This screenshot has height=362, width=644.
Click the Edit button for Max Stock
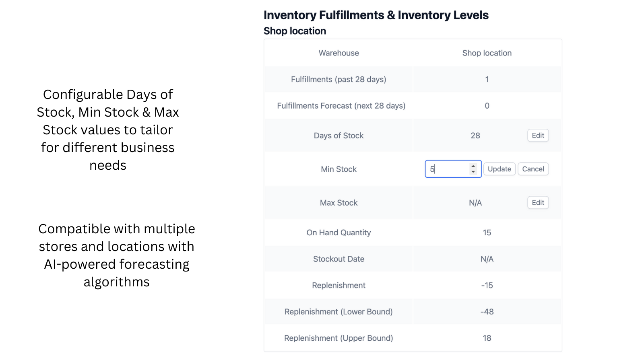(x=538, y=203)
